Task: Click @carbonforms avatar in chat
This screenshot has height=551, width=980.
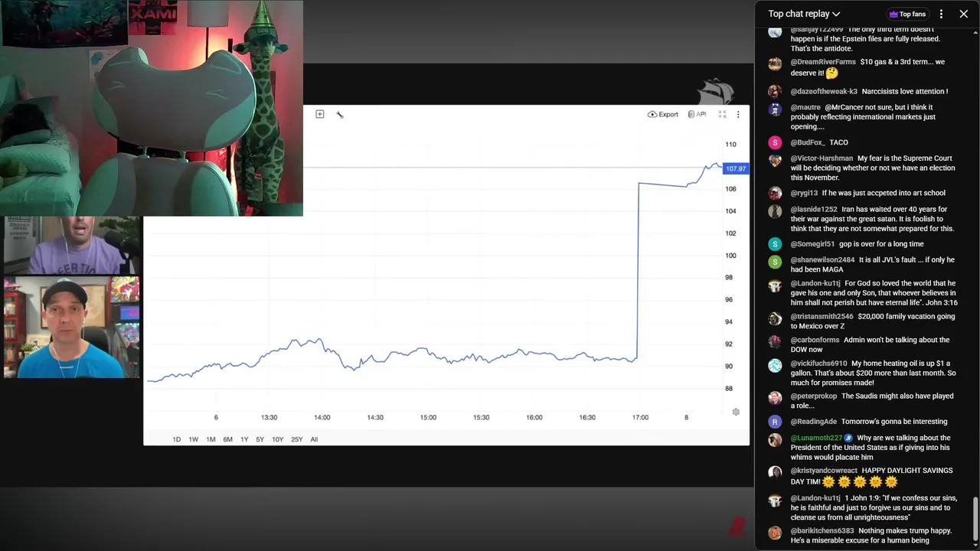Action: pos(775,341)
